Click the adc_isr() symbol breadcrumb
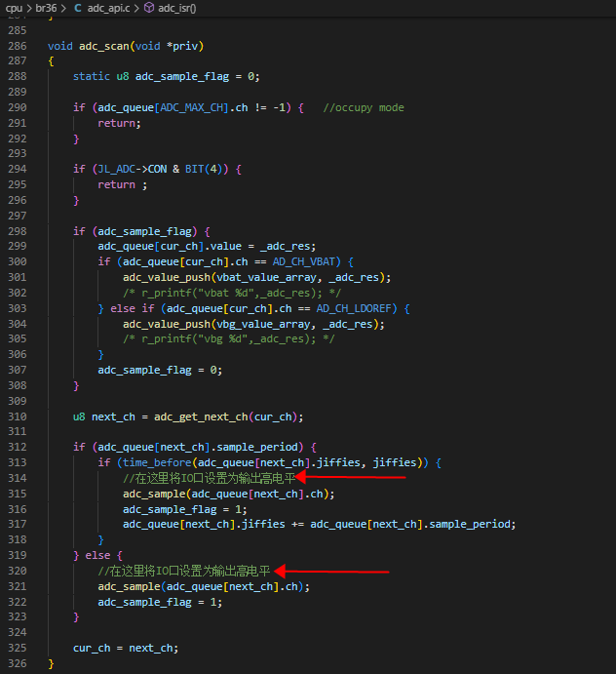Viewport: 616px width, 674px height. [x=176, y=8]
